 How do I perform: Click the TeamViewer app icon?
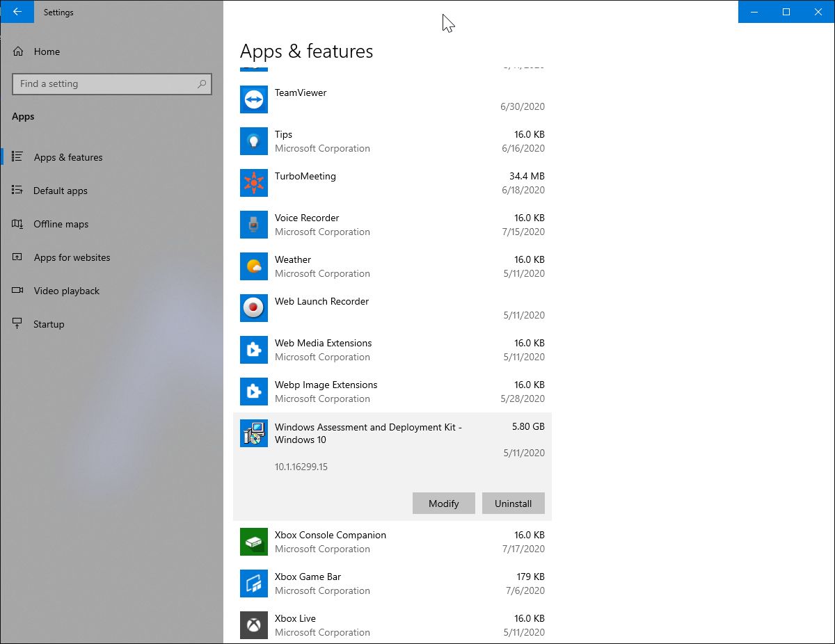pyautogui.click(x=254, y=99)
